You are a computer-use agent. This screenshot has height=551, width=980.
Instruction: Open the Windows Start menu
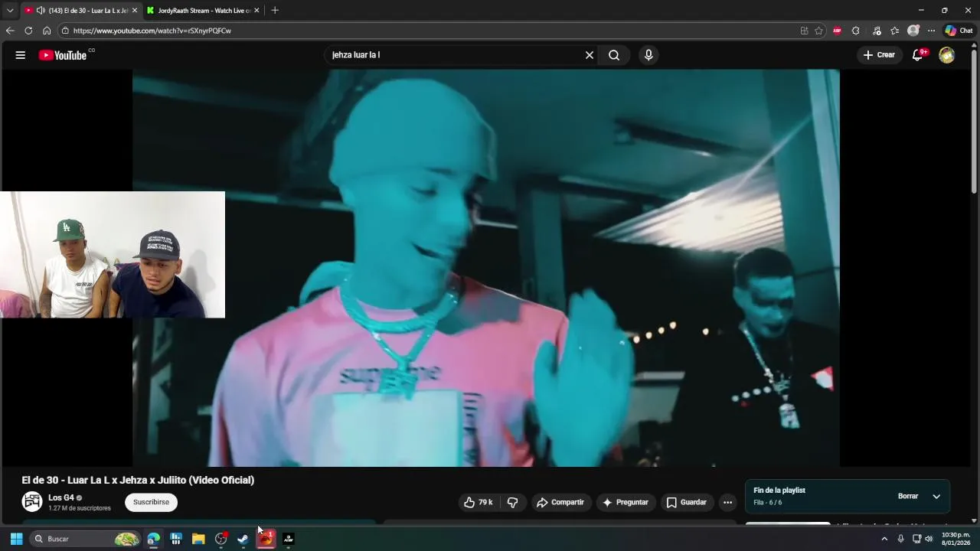pyautogui.click(x=16, y=539)
